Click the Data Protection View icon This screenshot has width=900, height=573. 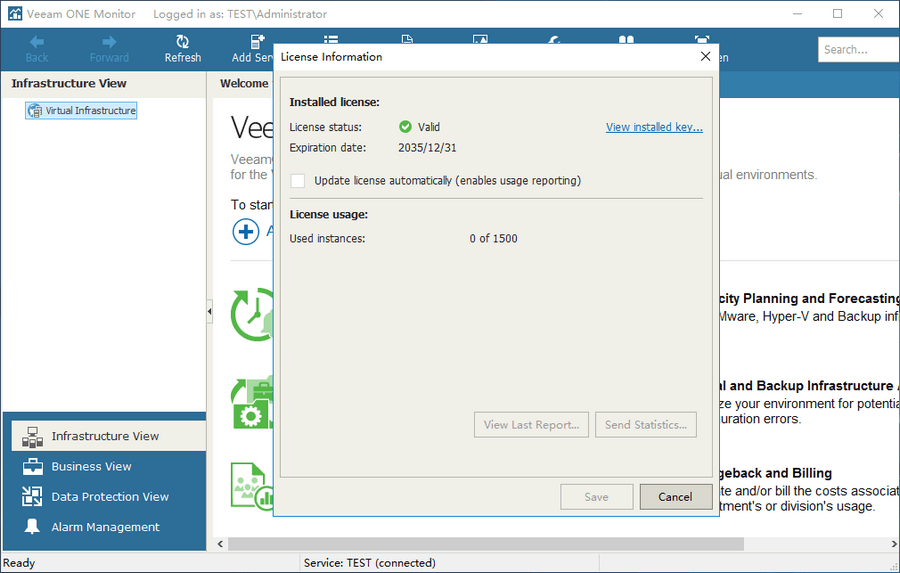(32, 496)
